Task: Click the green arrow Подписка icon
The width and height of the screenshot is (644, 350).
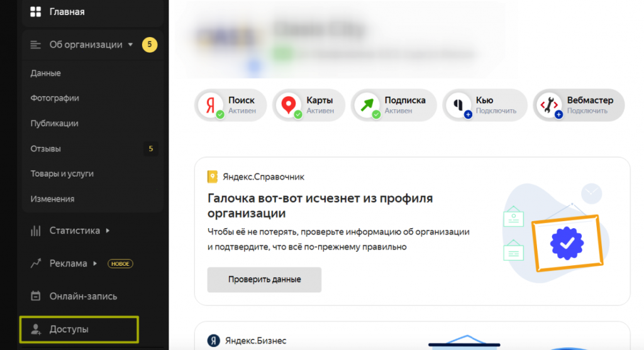Action: click(x=367, y=106)
